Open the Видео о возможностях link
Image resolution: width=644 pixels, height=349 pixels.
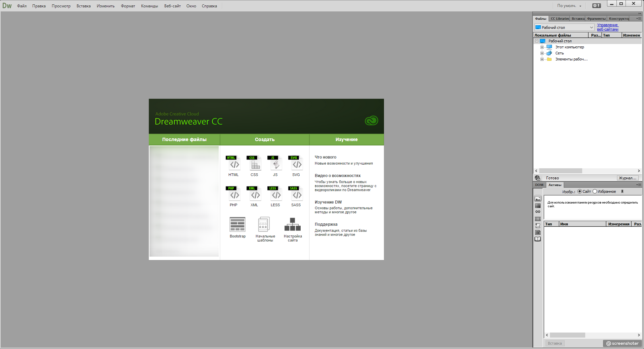pyautogui.click(x=338, y=175)
